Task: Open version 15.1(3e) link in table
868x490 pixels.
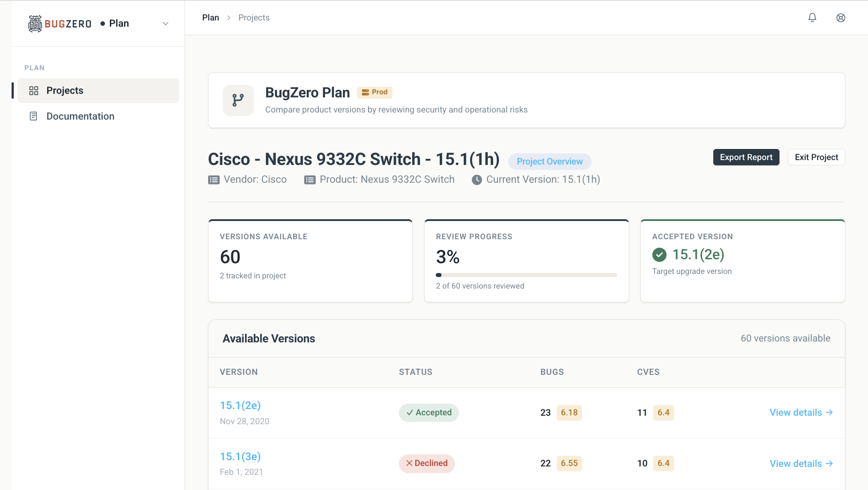Action: tap(240, 457)
